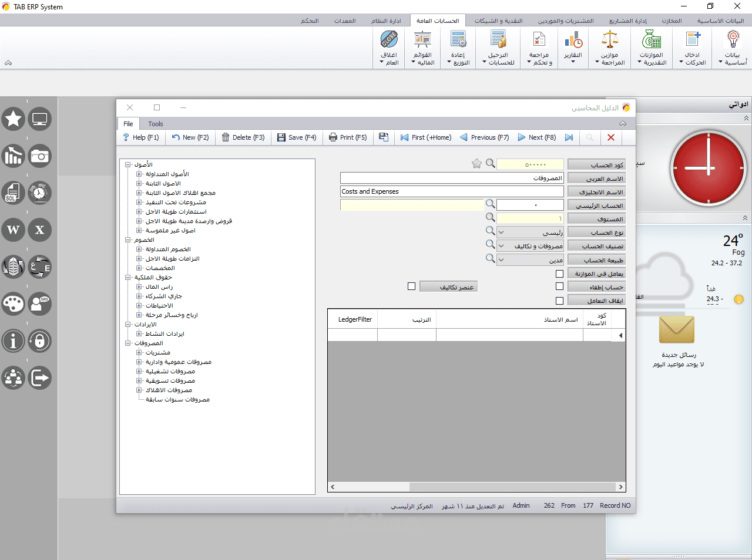Open the account type (نوع الحساب) dropdown
Viewport: 752px width, 560px height.
pyautogui.click(x=501, y=232)
